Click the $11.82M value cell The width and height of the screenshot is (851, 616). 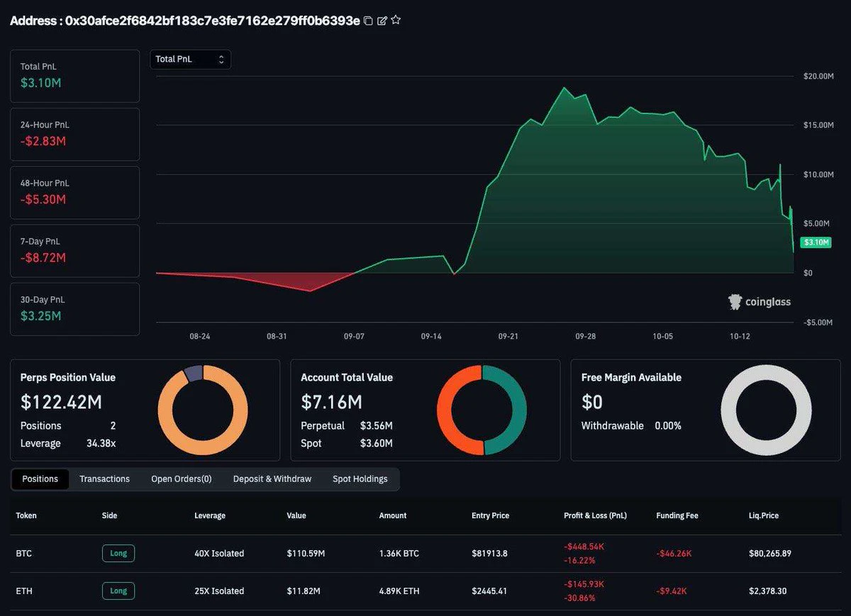tap(304, 591)
